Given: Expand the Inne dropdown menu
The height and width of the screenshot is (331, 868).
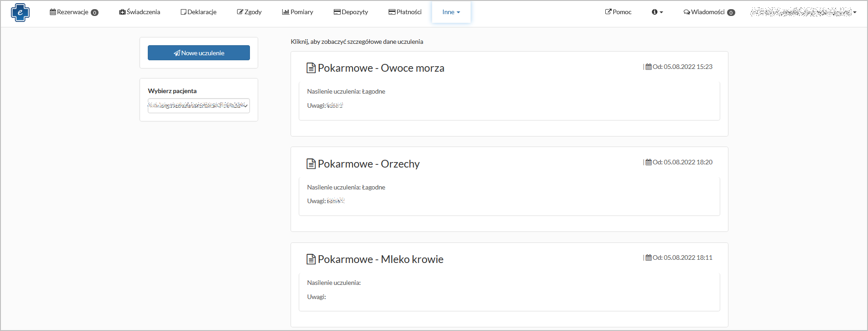Looking at the screenshot, I should 451,12.
